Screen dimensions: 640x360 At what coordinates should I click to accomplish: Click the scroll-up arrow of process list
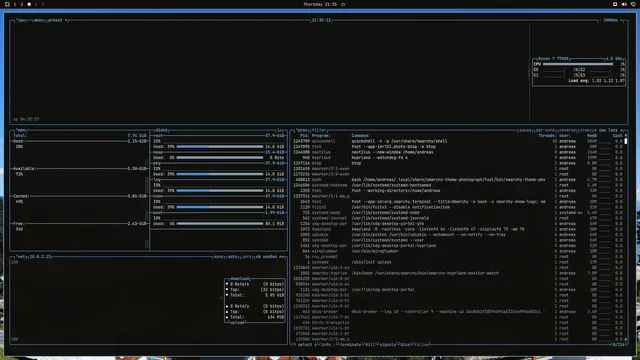(x=626, y=136)
